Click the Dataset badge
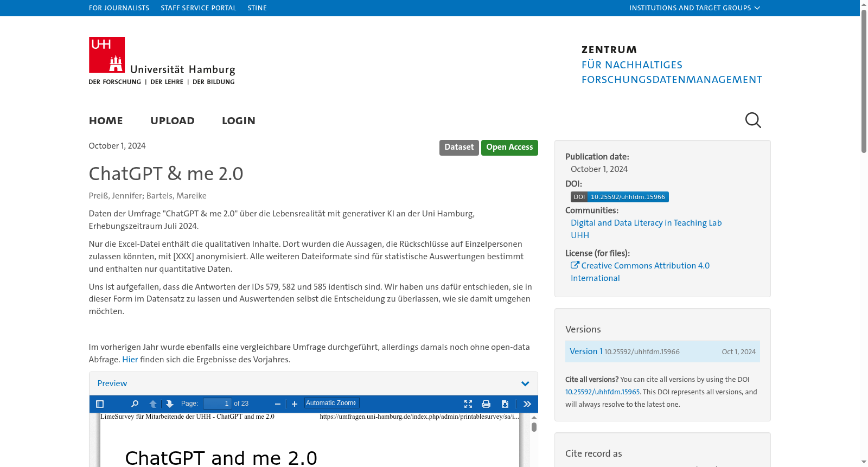Image resolution: width=868 pixels, height=467 pixels. coord(459,148)
